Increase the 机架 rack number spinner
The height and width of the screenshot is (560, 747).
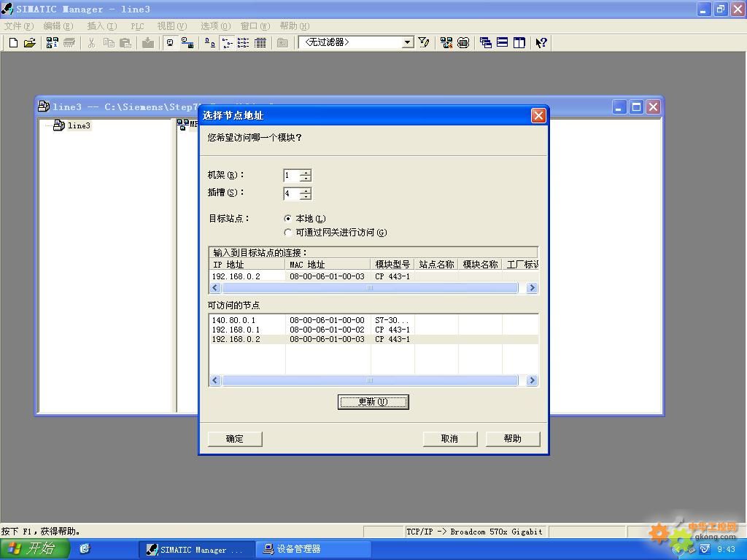point(306,172)
